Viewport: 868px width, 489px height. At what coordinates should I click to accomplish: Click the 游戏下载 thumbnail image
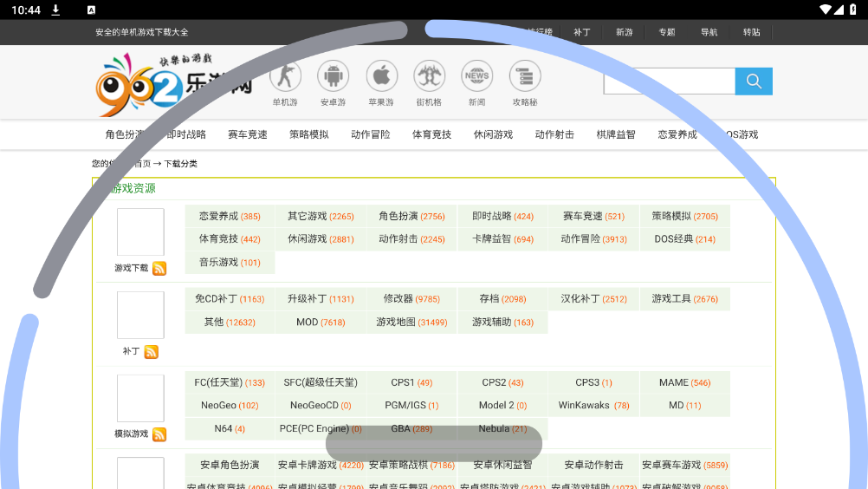click(140, 232)
